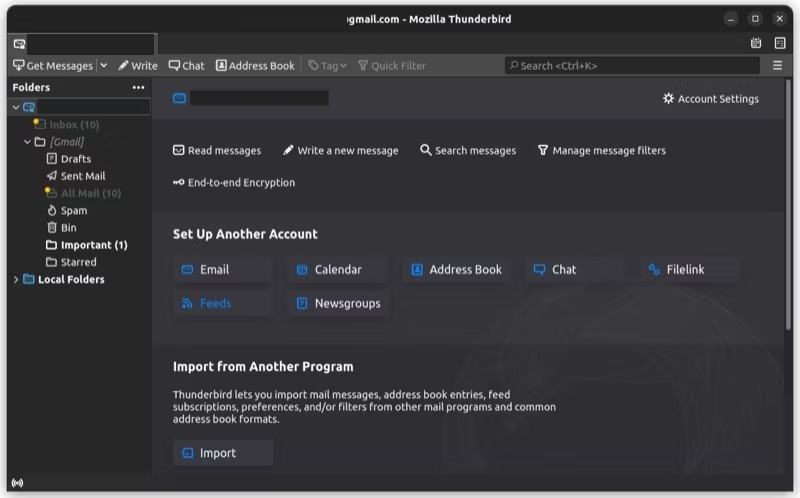The width and height of the screenshot is (800, 498).
Task: Open Address Book from the toolbar
Action: (255, 65)
